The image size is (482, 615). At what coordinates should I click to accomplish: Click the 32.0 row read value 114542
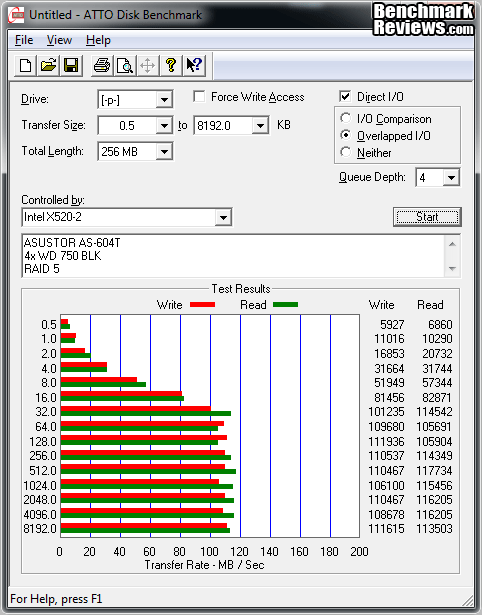(x=434, y=412)
